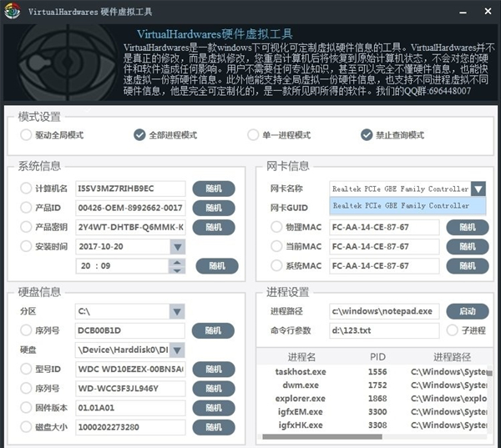
Task: Enable the 计算机名 radio option
Action: 26,188
